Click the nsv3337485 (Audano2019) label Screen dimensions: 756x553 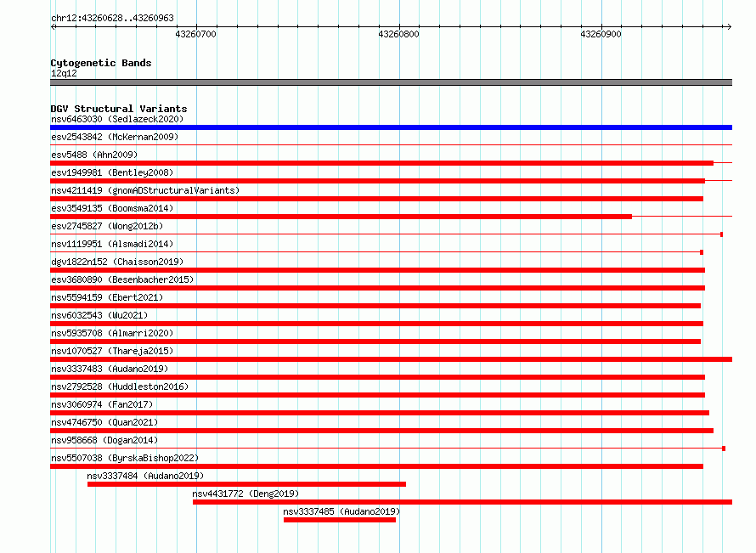pyautogui.click(x=341, y=511)
